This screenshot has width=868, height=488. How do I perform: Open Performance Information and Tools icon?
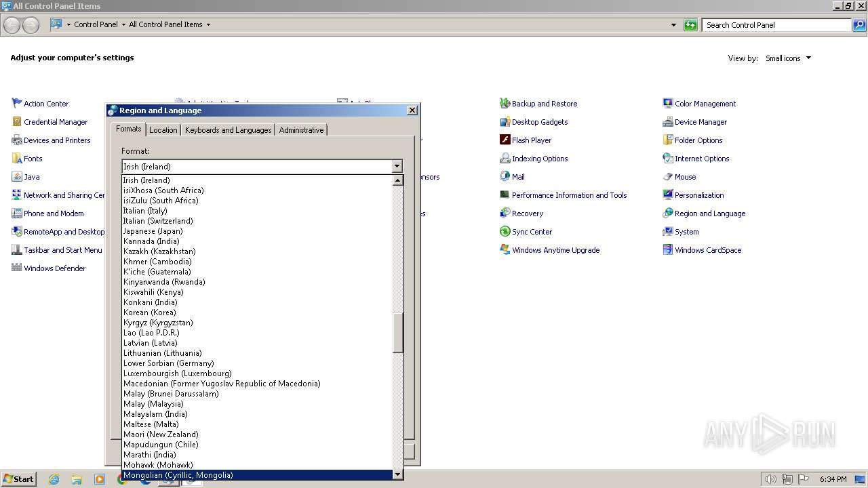[505, 195]
